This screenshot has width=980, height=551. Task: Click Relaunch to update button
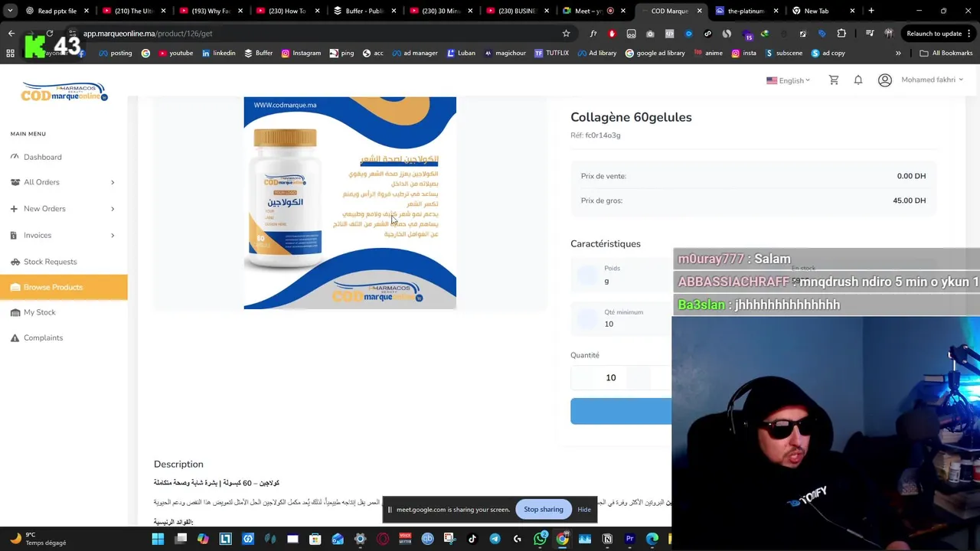point(934,34)
